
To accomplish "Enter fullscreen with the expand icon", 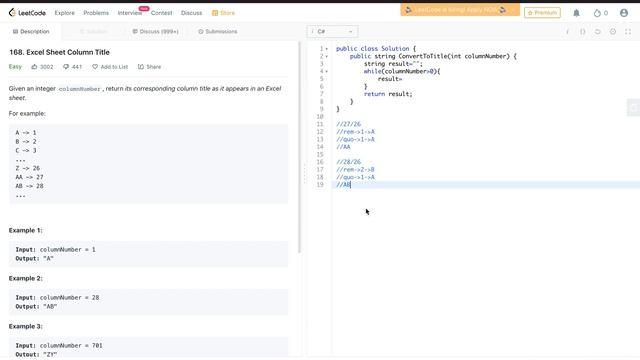I will tap(628, 31).
